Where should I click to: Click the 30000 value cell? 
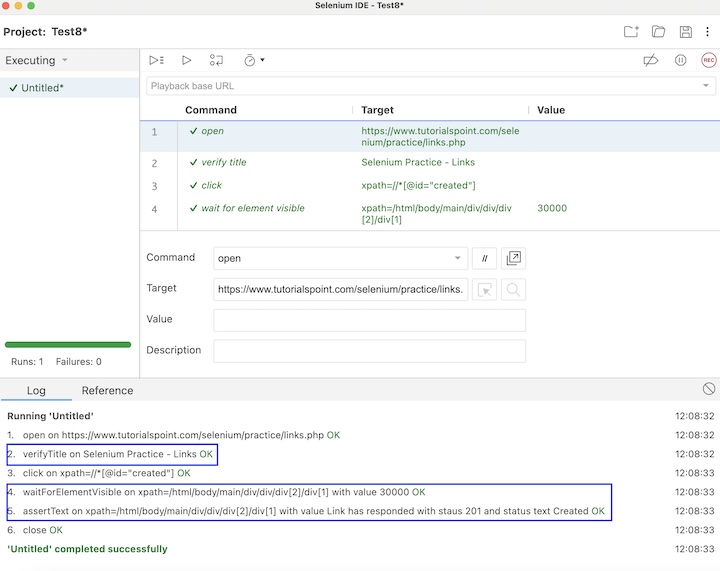[552, 208]
